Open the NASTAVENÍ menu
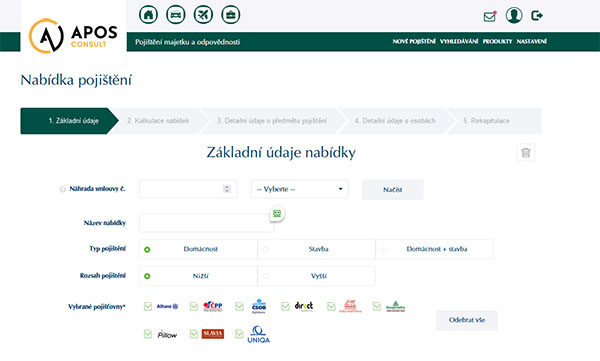This screenshot has width=600, height=361. (x=532, y=41)
